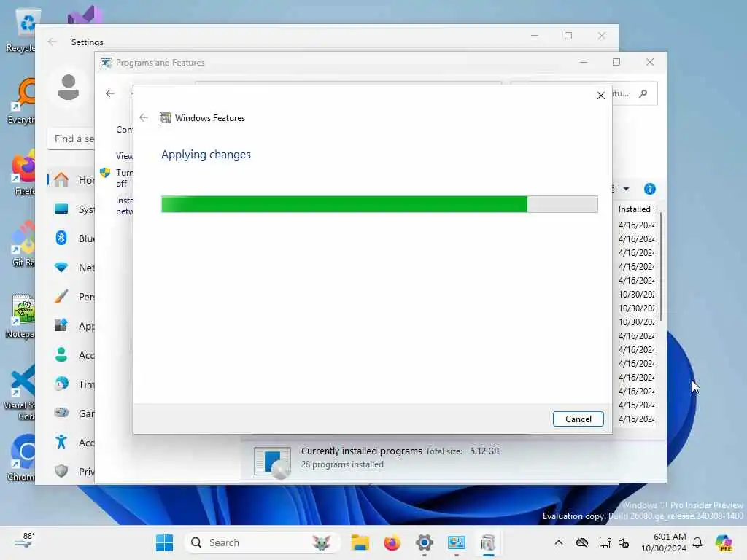Select the Accounts person icon in Settings

coord(61,355)
